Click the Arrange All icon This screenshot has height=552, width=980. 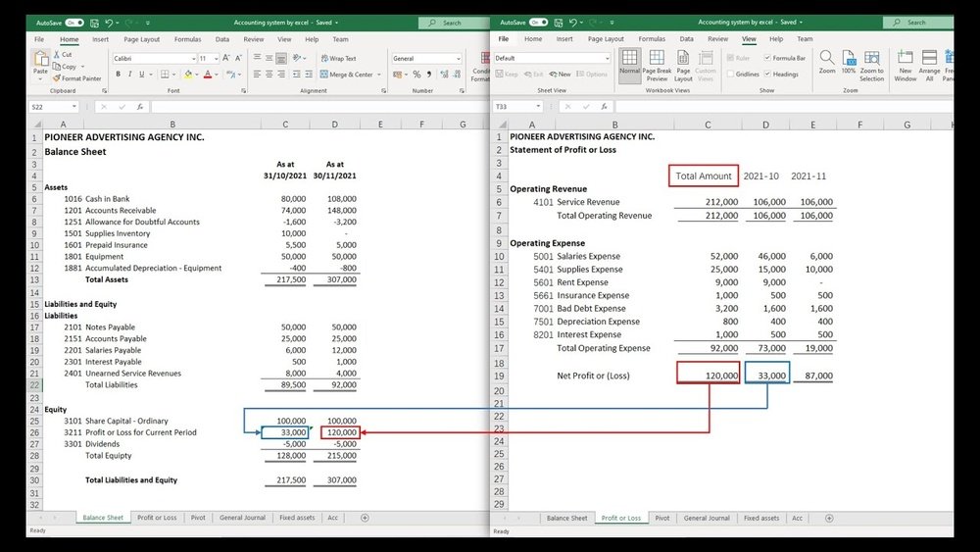click(x=929, y=65)
